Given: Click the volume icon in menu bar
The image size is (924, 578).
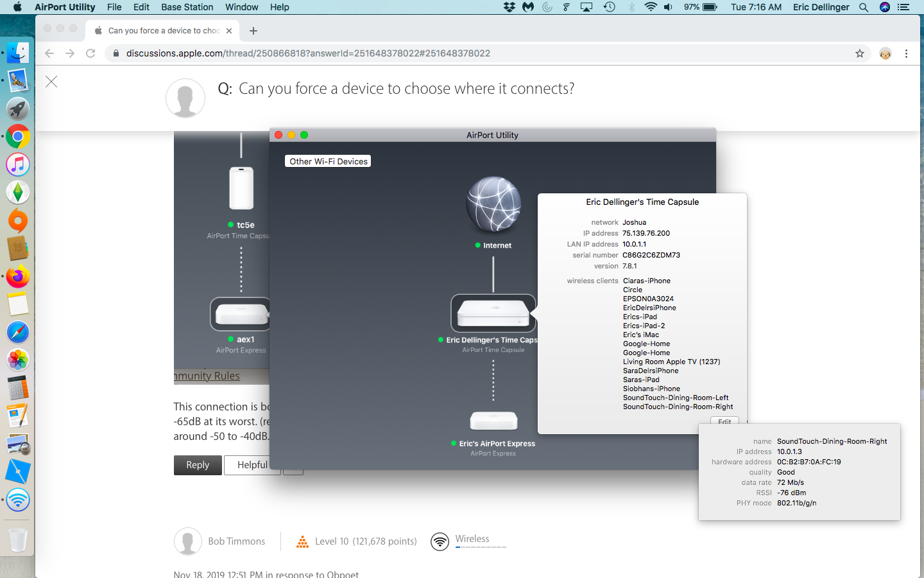Looking at the screenshot, I should (x=668, y=7).
